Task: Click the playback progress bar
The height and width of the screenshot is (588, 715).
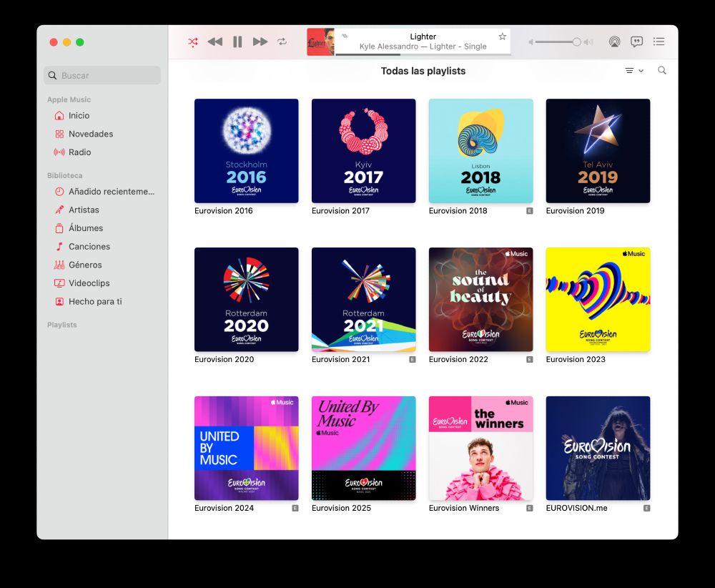Action: 423,55
